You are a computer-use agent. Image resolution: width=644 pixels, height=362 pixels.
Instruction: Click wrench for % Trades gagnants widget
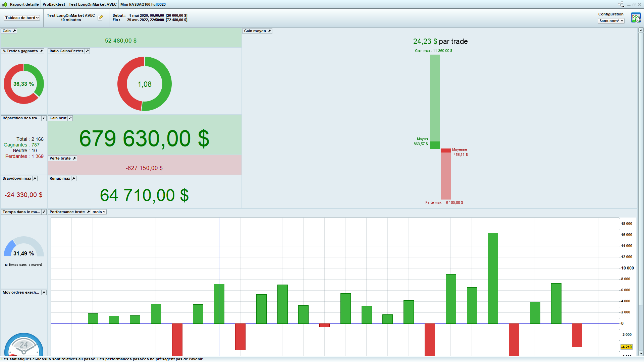(42, 51)
